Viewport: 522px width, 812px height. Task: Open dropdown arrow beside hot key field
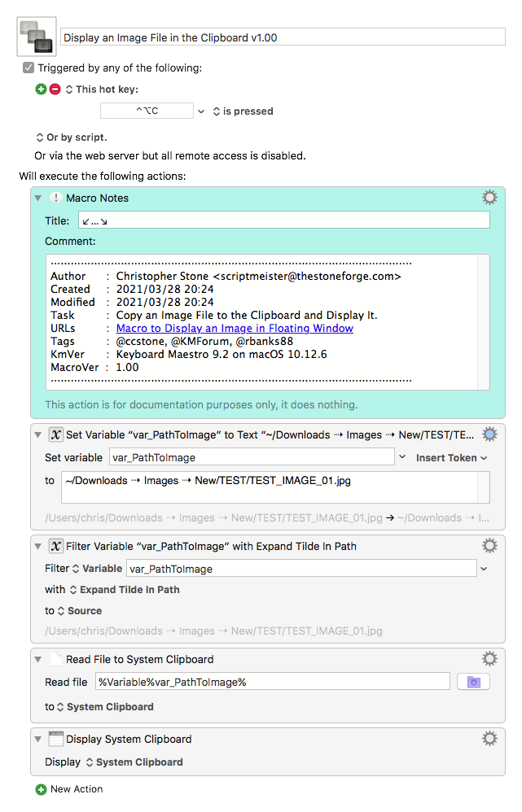pos(201,111)
